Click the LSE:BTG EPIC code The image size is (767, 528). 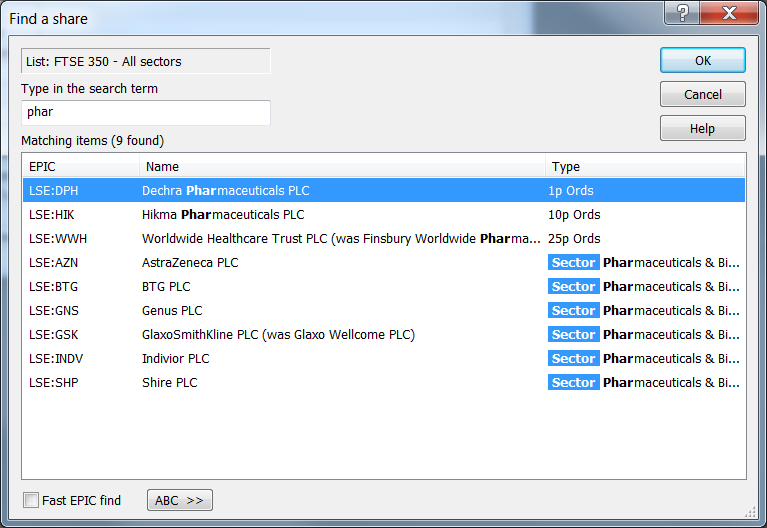point(53,286)
